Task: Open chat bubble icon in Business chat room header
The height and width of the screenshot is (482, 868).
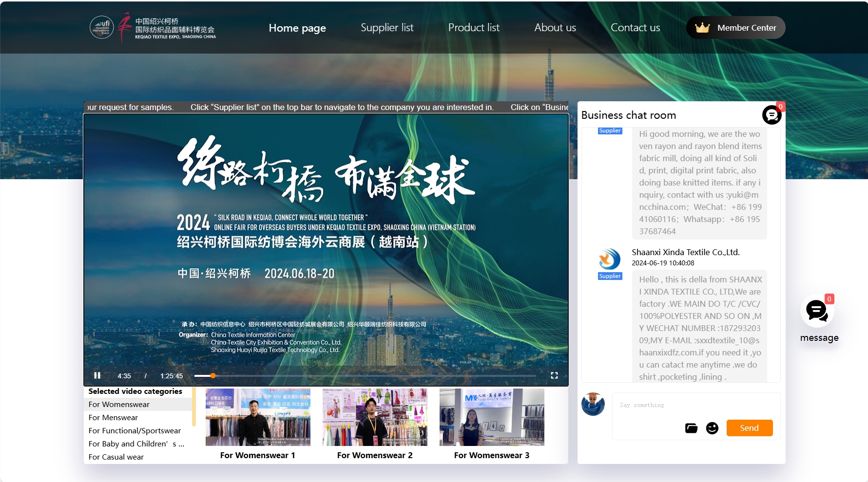Action: [x=772, y=115]
